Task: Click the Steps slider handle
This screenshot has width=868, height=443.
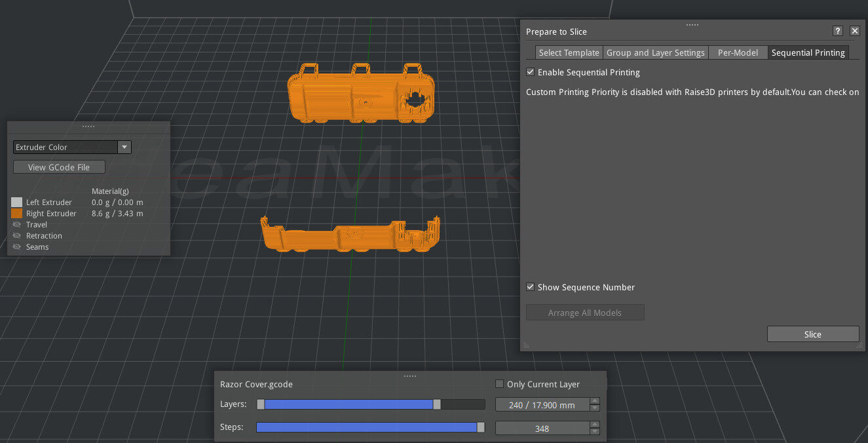Action: 481,427
